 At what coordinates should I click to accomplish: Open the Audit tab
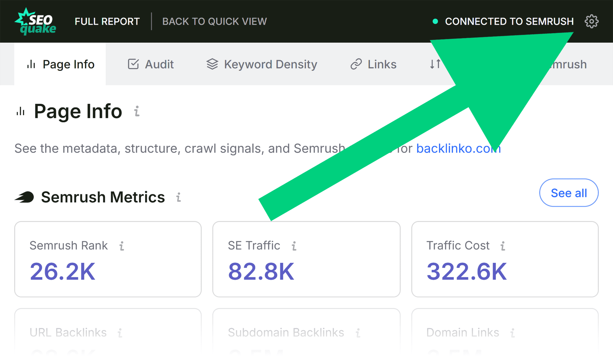[151, 64]
